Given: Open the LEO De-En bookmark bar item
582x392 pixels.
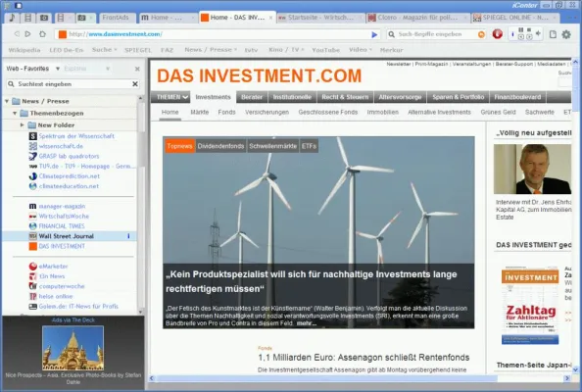Looking at the screenshot, I should coord(67,50).
